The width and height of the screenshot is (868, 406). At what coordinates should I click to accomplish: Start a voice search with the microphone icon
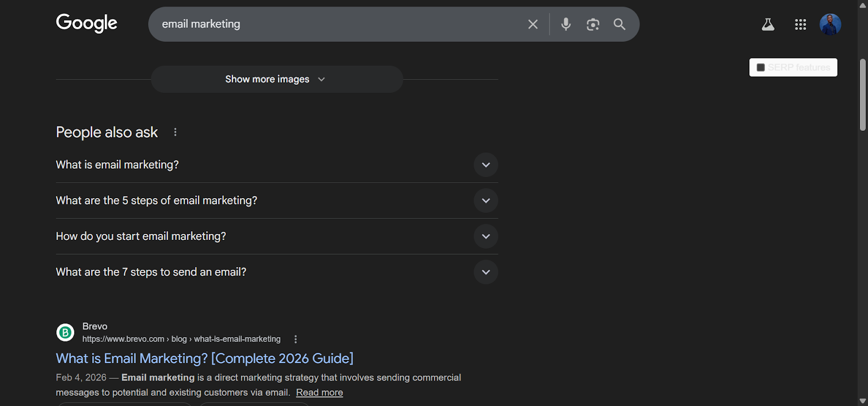[566, 24]
